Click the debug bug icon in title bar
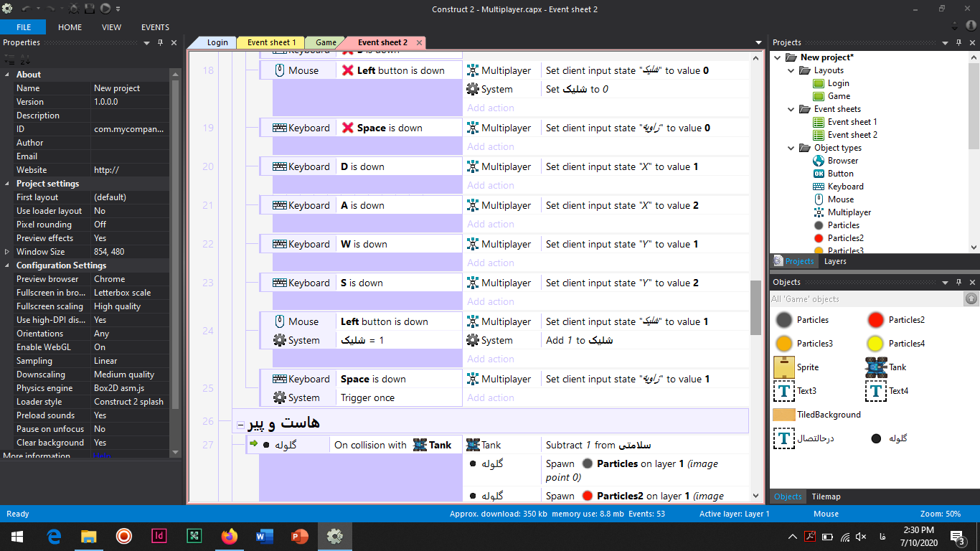The image size is (980, 551). (x=75, y=9)
